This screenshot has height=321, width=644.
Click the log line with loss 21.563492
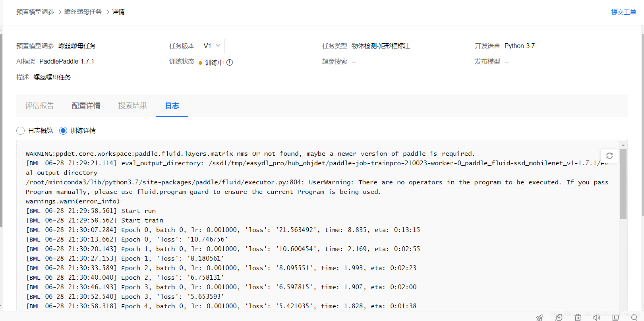(x=223, y=230)
